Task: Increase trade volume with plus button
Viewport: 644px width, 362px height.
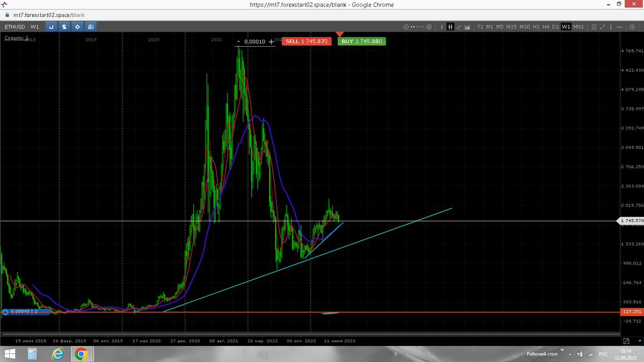Action: click(271, 41)
